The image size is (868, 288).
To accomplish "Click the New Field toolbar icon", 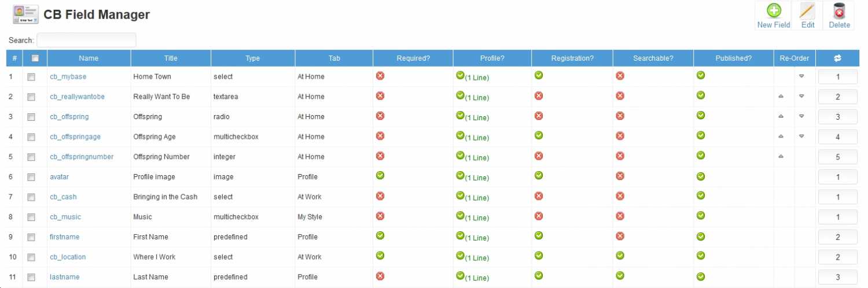I will point(774,11).
